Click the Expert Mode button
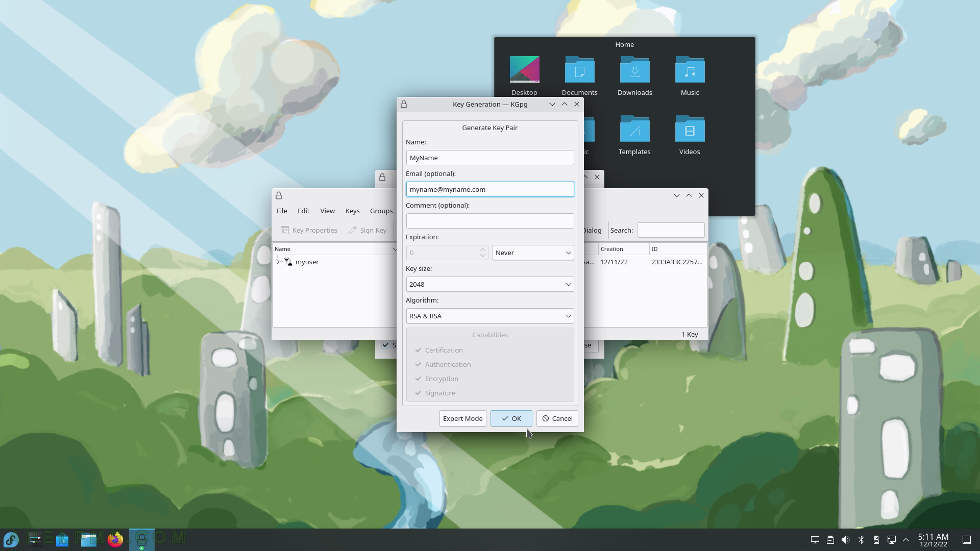This screenshot has height=551, width=980. tap(463, 418)
